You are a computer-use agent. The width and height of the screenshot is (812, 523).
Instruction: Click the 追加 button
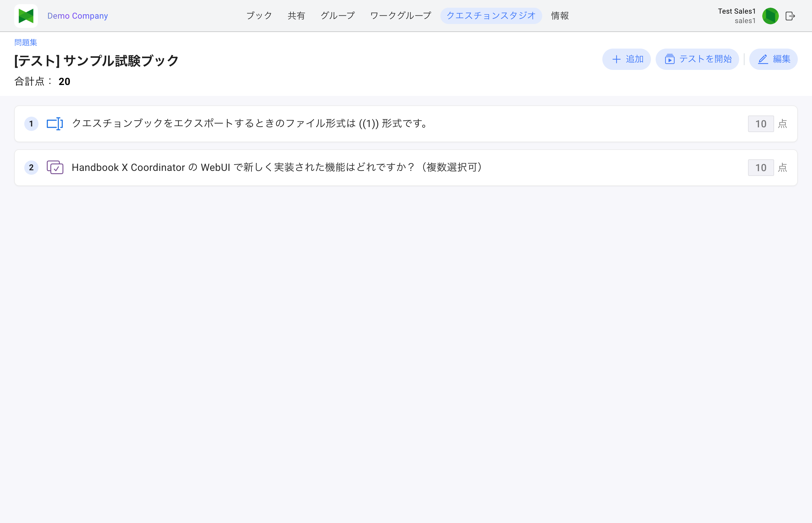(x=626, y=59)
